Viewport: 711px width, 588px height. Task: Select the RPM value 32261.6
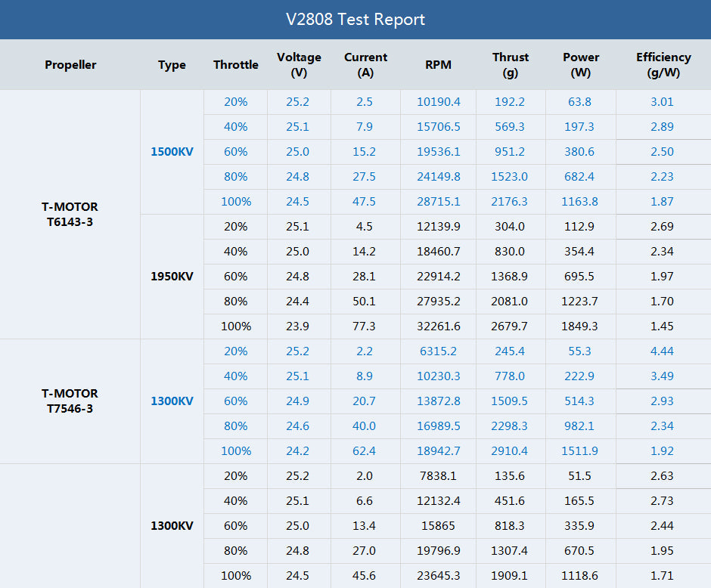click(x=438, y=326)
